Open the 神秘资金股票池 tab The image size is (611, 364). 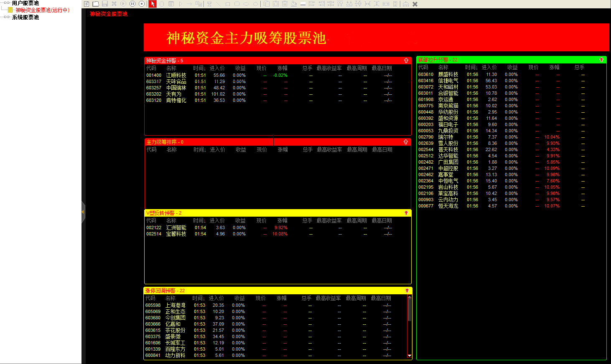108,14
